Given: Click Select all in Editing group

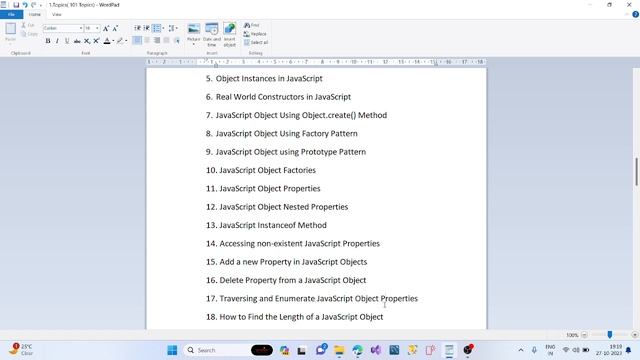Looking at the screenshot, I should click(256, 42).
